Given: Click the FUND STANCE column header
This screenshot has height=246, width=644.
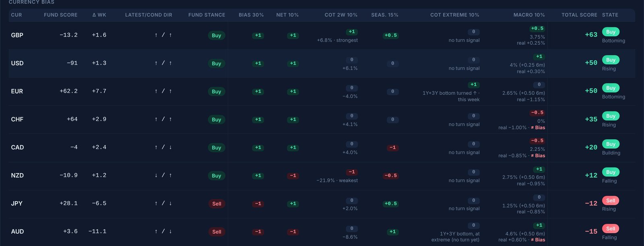Looking at the screenshot, I should (x=207, y=15).
